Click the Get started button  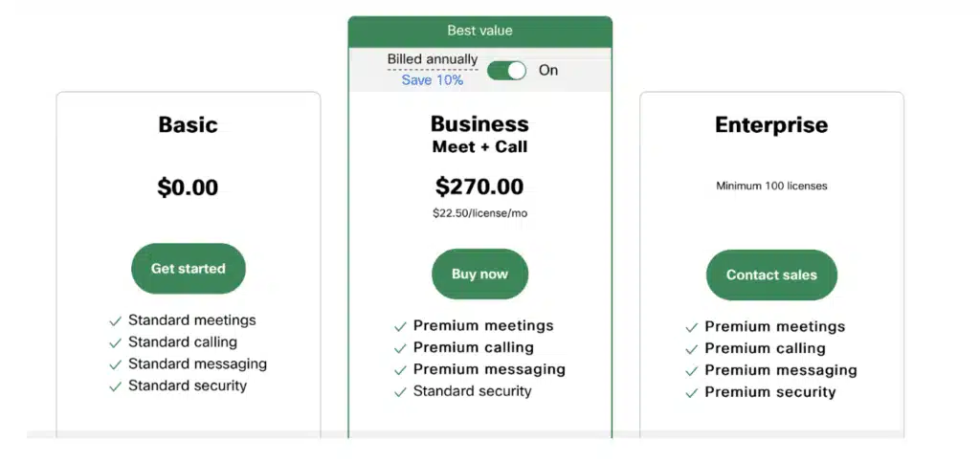coord(189,269)
